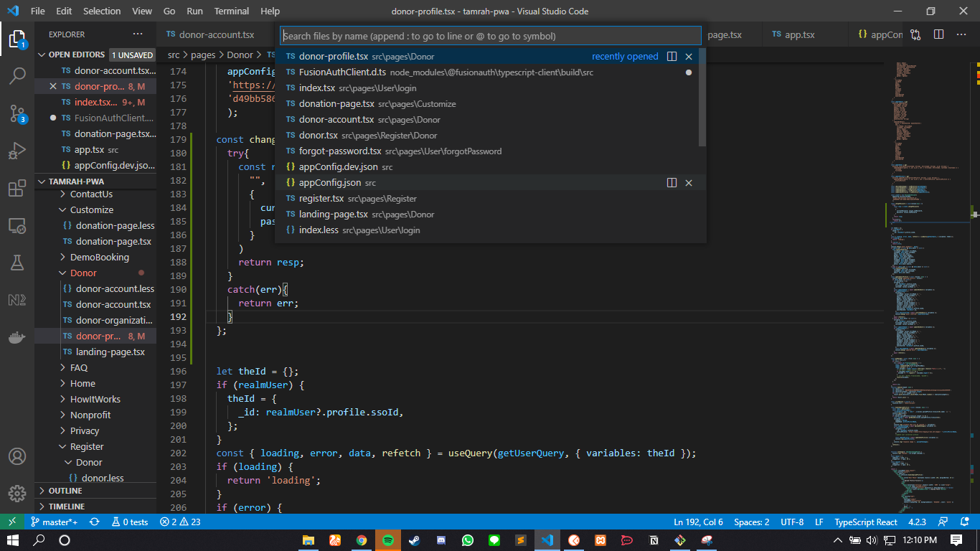Open the Terminal menu

[231, 11]
